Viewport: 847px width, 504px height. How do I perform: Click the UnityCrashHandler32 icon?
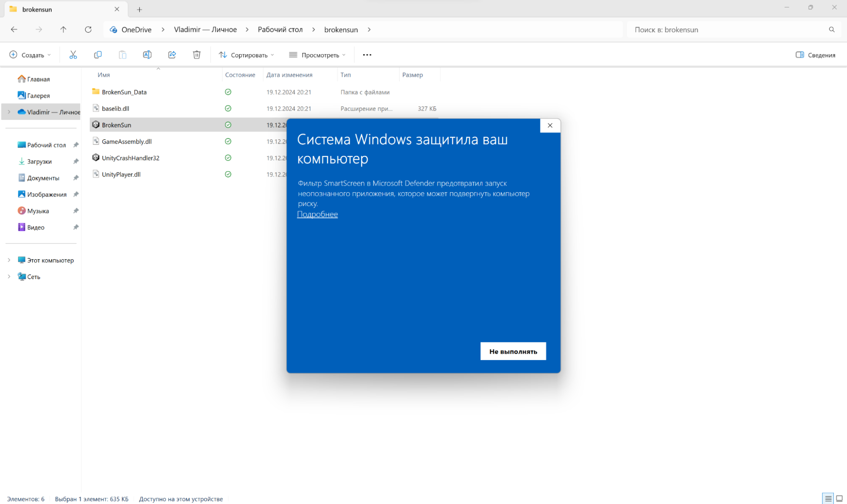96,158
